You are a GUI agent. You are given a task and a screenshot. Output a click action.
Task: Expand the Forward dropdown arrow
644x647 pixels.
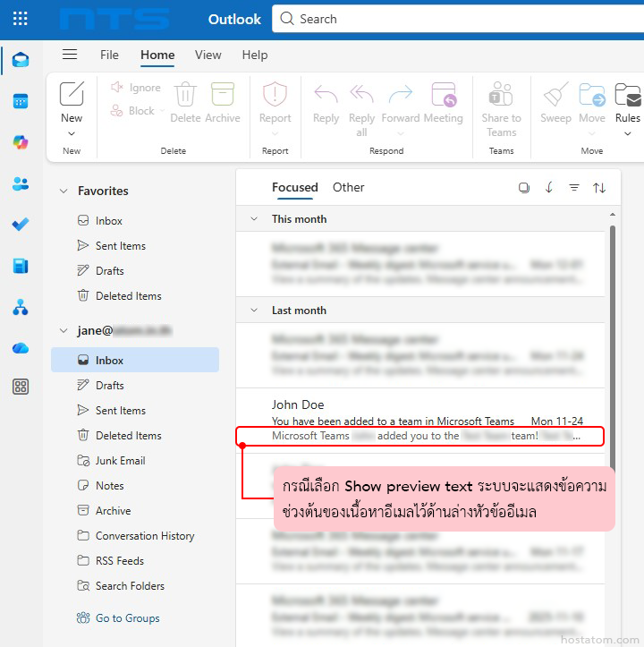point(401,133)
